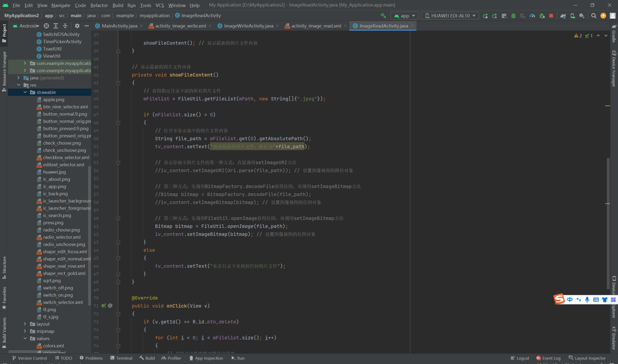Open the SDK Manager cube icon
Image resolution: width=618 pixels, height=364 pixels.
point(582,16)
